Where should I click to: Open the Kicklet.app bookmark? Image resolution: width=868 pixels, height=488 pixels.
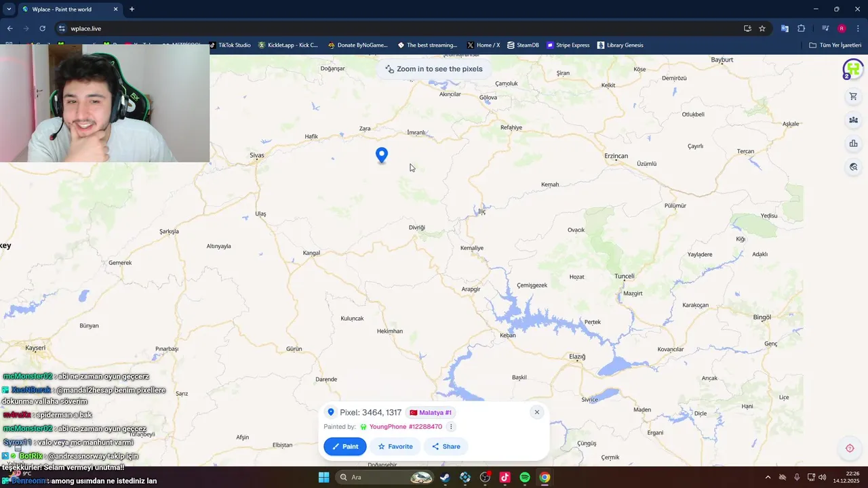[x=288, y=45]
